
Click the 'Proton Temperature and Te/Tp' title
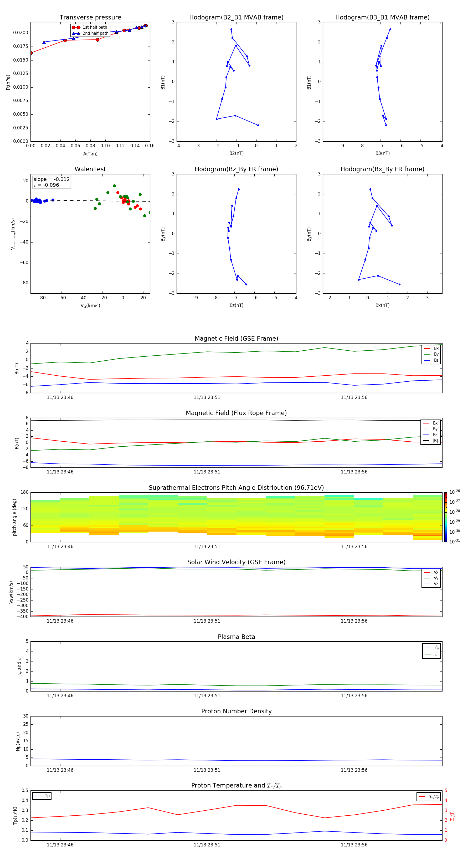pyautogui.click(x=236, y=786)
